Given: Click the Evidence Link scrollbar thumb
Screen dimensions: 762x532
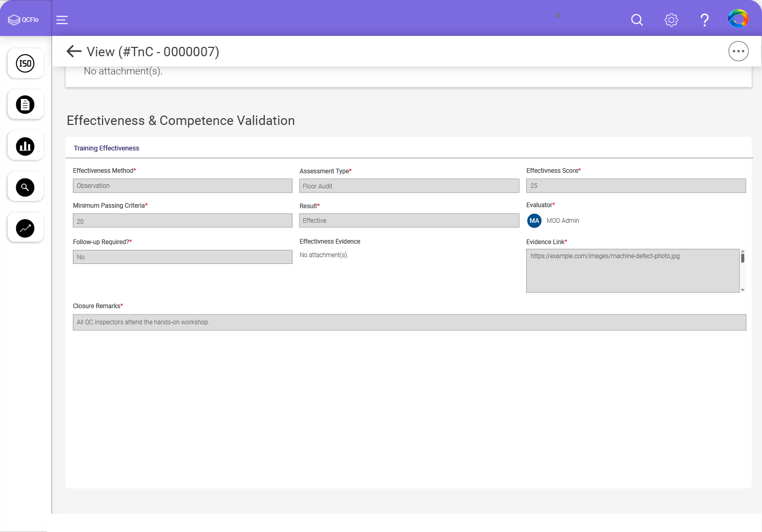Looking at the screenshot, I should 743,258.
